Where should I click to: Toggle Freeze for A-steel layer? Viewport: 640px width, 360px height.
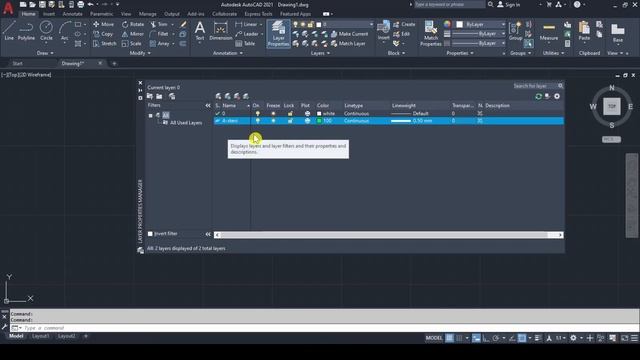pos(273,121)
